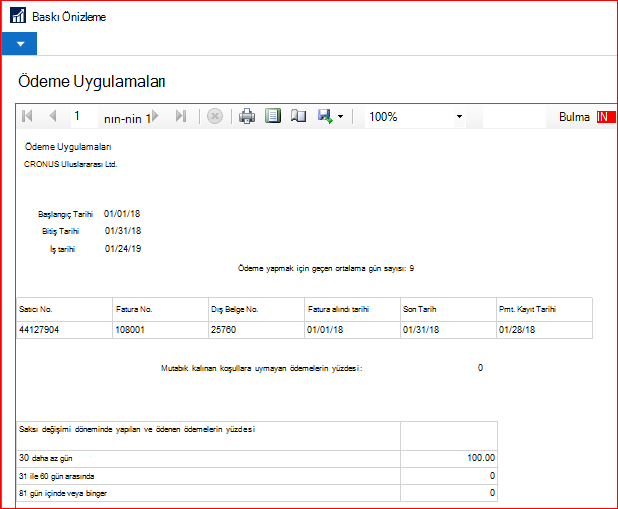Click the Bulma find link
This screenshot has width=618, height=509.
click(574, 117)
